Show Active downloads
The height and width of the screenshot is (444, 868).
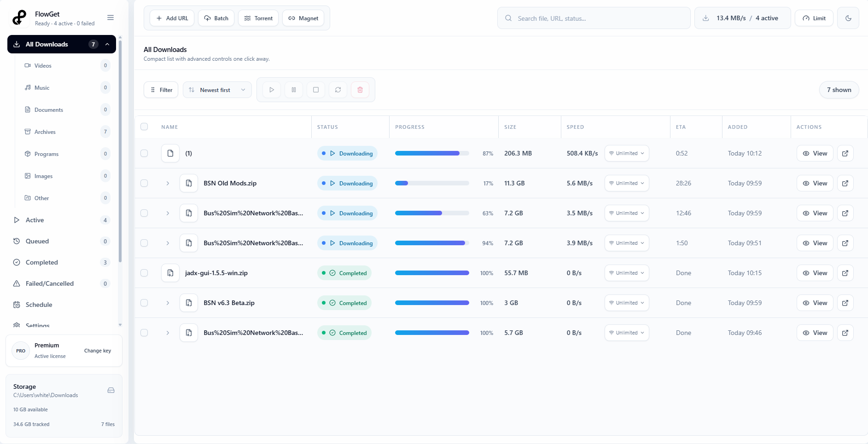[62, 220]
